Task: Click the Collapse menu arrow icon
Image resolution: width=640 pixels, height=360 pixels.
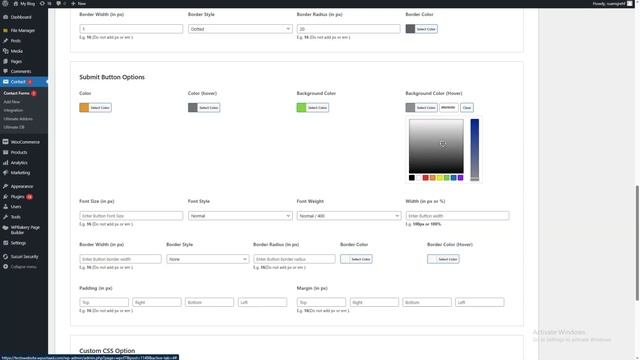Action: pyautogui.click(x=5, y=267)
